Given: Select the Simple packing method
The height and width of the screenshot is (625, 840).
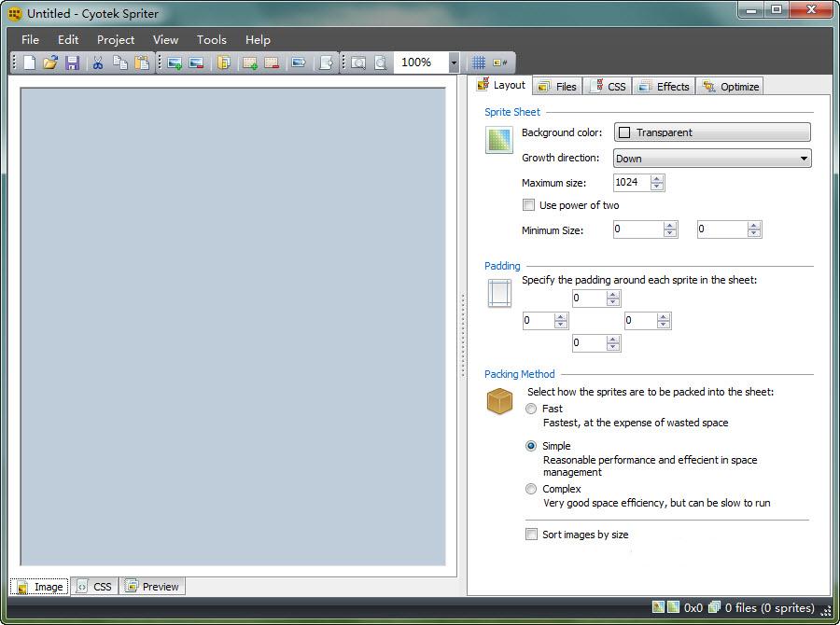Looking at the screenshot, I should pyautogui.click(x=531, y=446).
